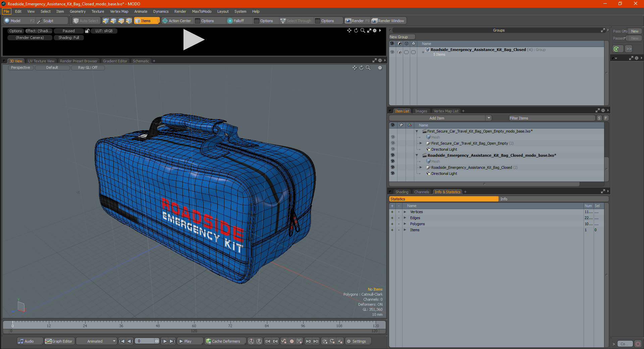
Task: Hide the Roadside_Emergency_Assistance_Kit_Bag_Closed scene file
Action: tap(392, 155)
